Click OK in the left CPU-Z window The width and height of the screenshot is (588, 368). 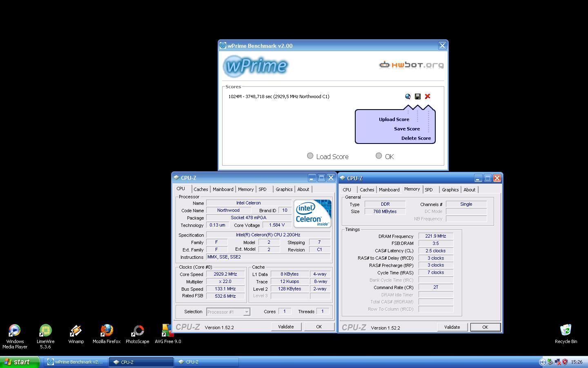[319, 327]
